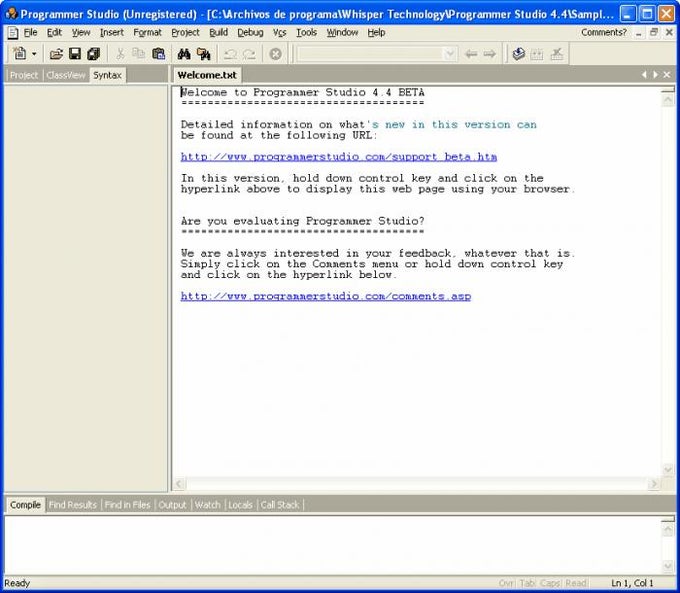Image resolution: width=680 pixels, height=593 pixels.
Task: Open the Tools menu
Action: [x=307, y=33]
